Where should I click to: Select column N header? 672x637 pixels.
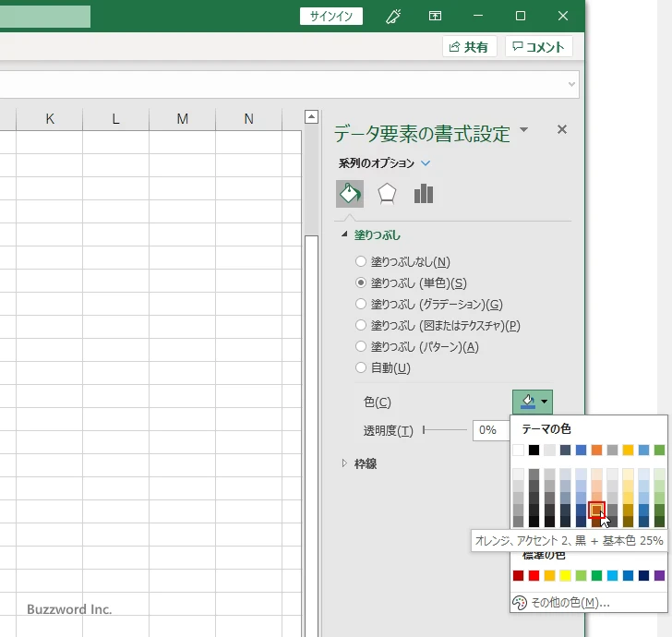248,119
